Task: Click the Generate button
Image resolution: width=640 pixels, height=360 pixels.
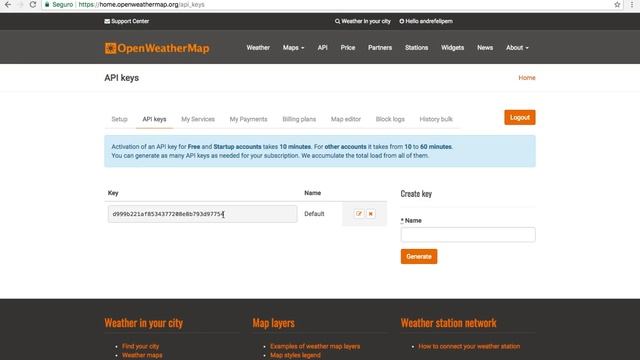Action: point(419,256)
